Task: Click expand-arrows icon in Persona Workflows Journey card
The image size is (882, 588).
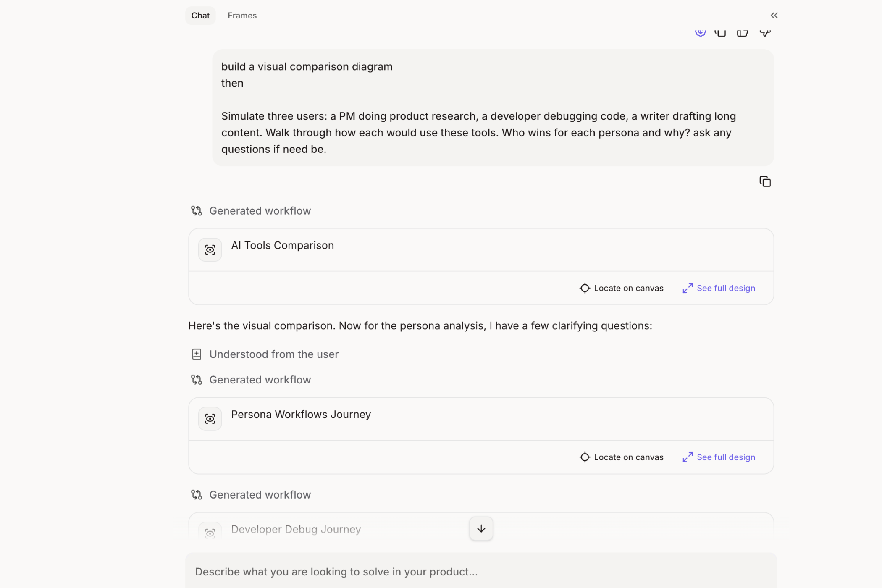Action: coord(688,457)
